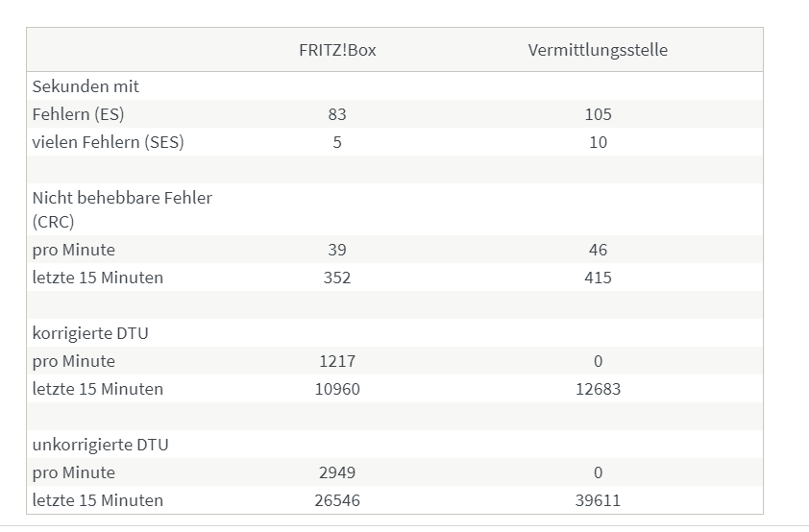
Task: Click korrigierte DTU value 12683
Action: pyautogui.click(x=598, y=389)
